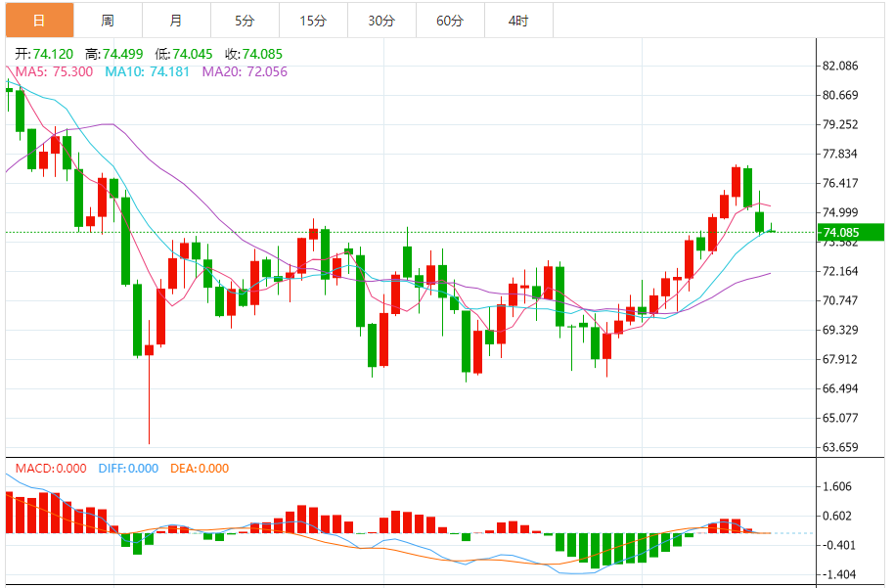Click the 66.494 price axis label
The image size is (894, 588).
(840, 389)
